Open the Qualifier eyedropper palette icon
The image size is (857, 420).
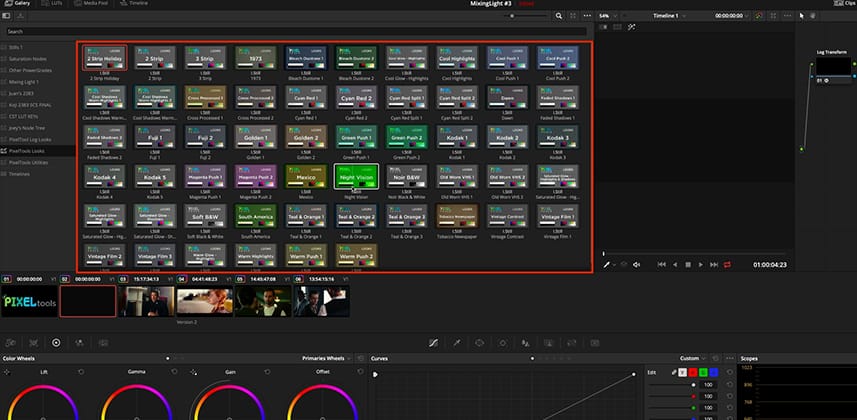[456, 343]
